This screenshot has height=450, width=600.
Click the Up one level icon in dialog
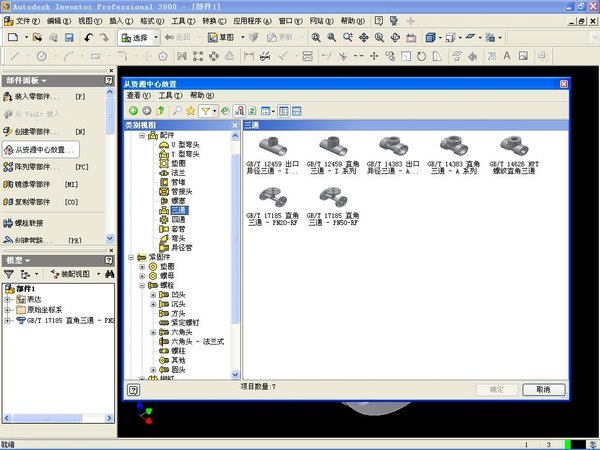160,111
